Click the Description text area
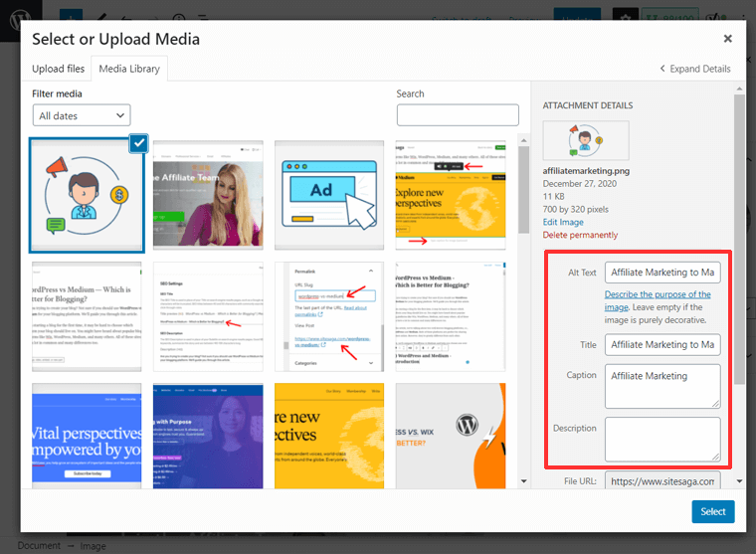 coord(662,440)
